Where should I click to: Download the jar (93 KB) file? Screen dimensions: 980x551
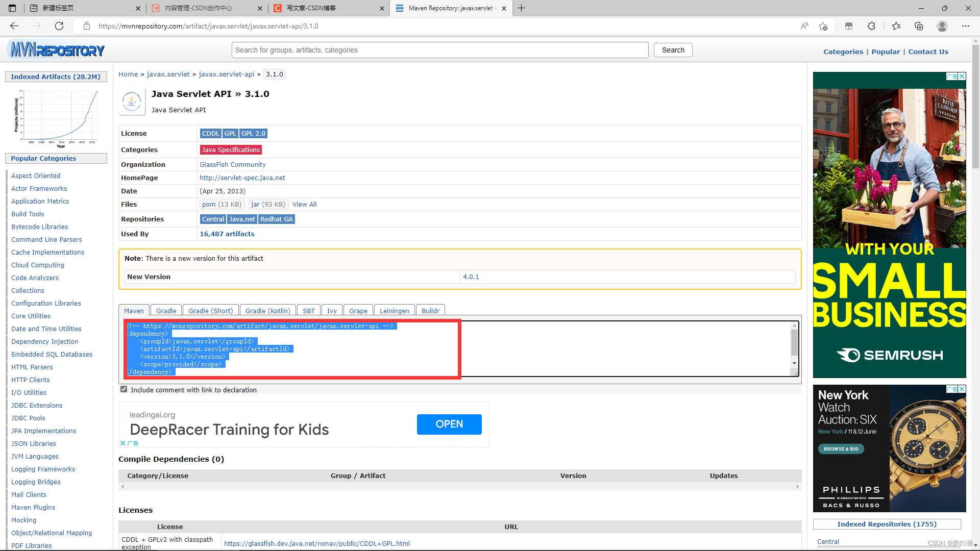tap(268, 205)
